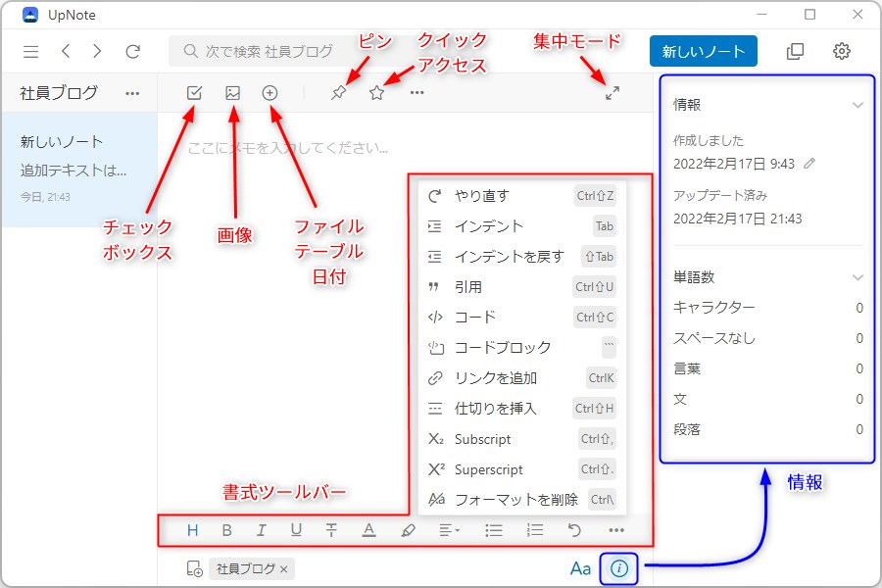Insert a bulleted list
This screenshot has width=882, height=588.
point(493,530)
